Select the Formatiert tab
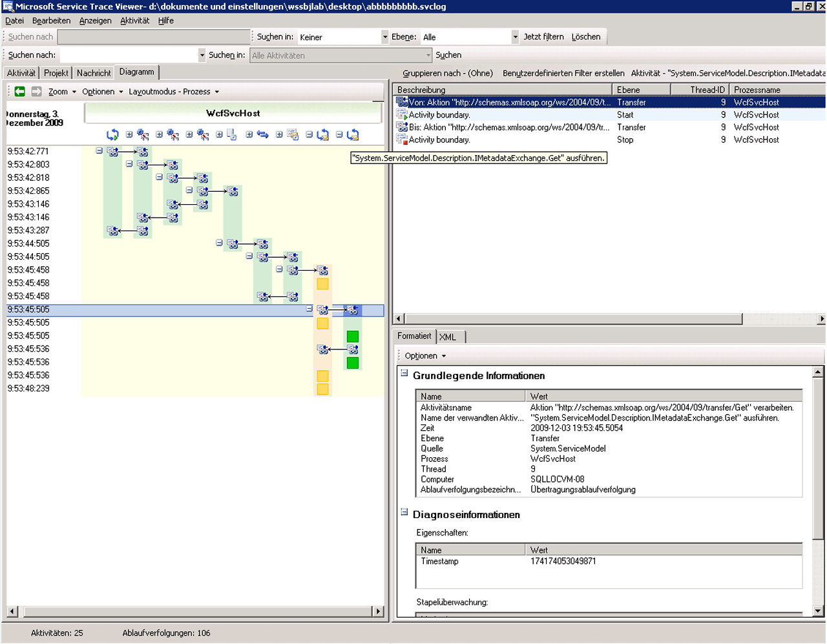 pos(414,336)
